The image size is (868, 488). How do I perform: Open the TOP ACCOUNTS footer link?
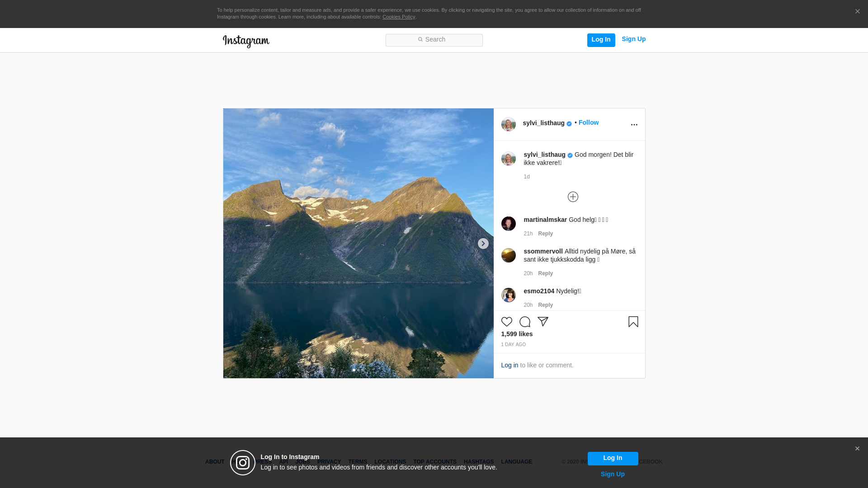[435, 462]
